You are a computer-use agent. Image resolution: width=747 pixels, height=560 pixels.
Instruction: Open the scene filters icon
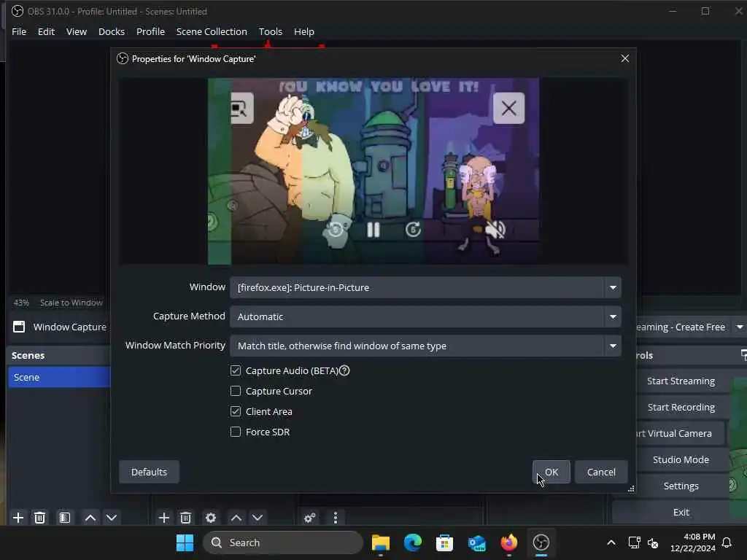click(x=65, y=518)
